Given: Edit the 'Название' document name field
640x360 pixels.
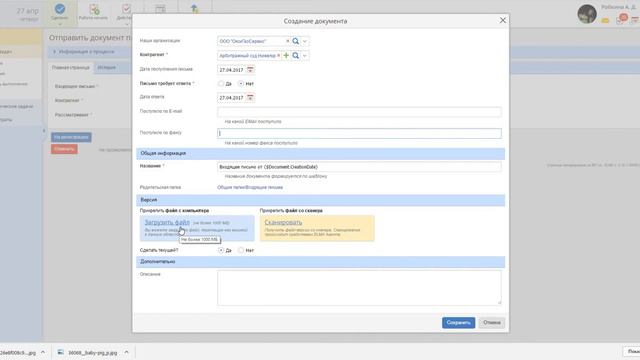Looking at the screenshot, I should [x=359, y=167].
